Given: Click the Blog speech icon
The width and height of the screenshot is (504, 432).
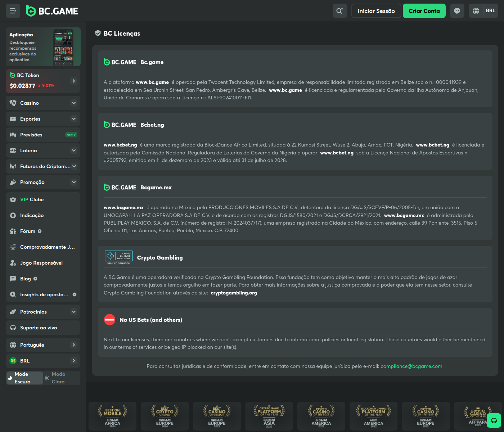Looking at the screenshot, I should click(13, 279).
